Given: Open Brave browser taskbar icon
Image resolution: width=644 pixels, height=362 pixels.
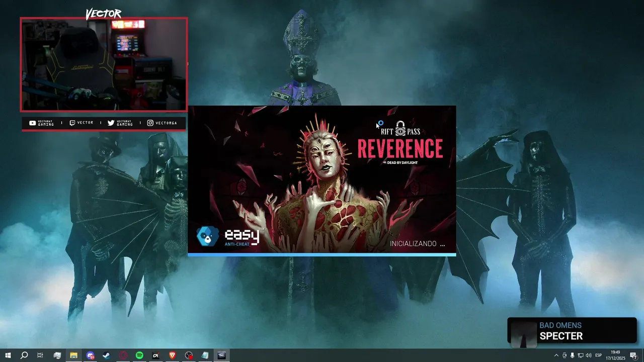Looking at the screenshot, I should (x=173, y=355).
